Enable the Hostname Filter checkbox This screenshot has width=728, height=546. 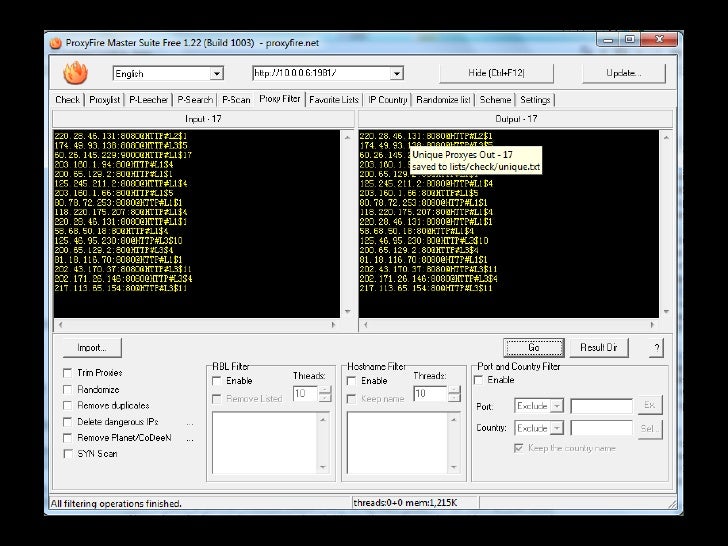351,381
